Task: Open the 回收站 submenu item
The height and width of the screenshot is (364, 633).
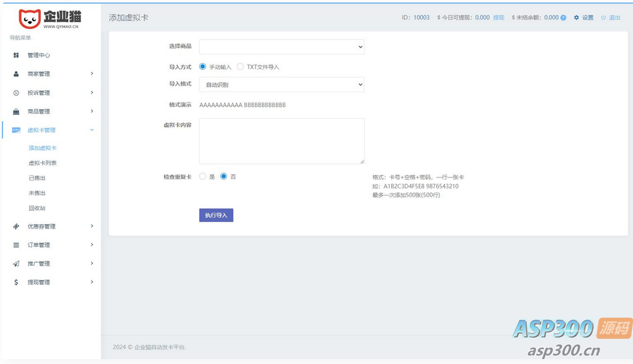Action: point(37,208)
